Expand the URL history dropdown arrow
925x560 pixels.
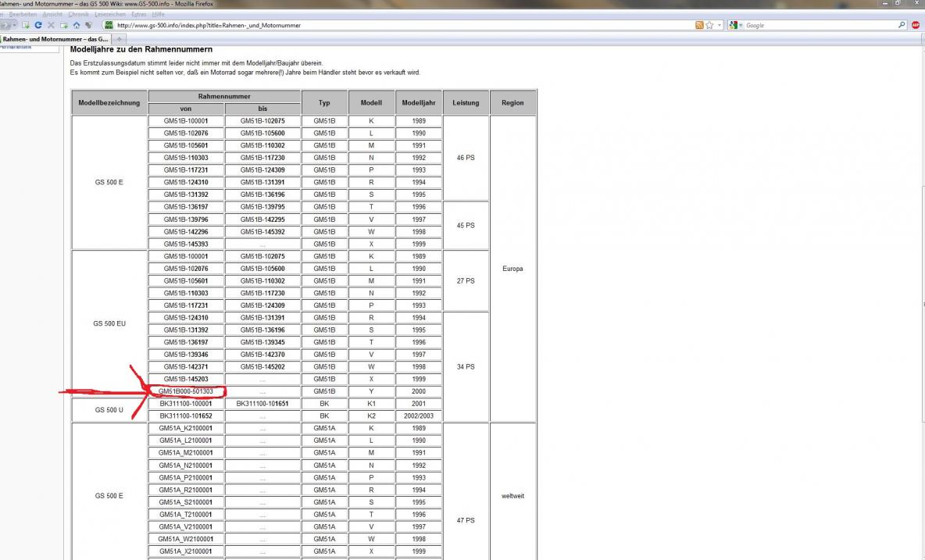click(719, 25)
